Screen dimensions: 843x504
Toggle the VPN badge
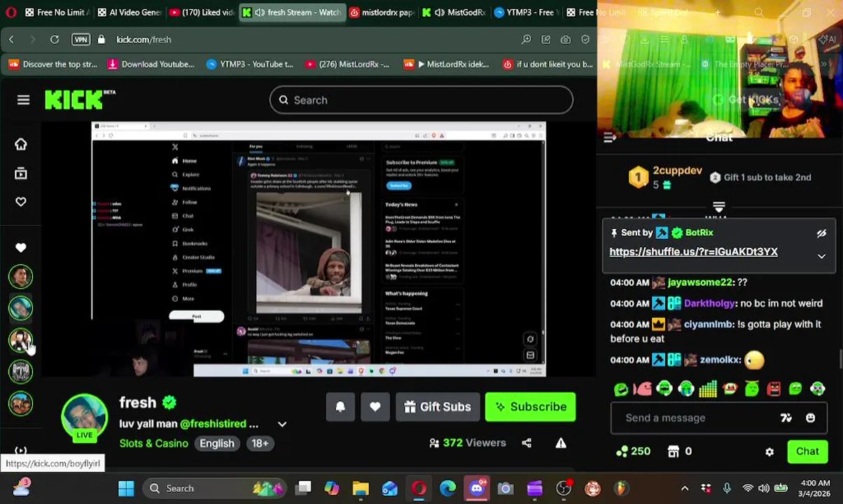tap(81, 39)
